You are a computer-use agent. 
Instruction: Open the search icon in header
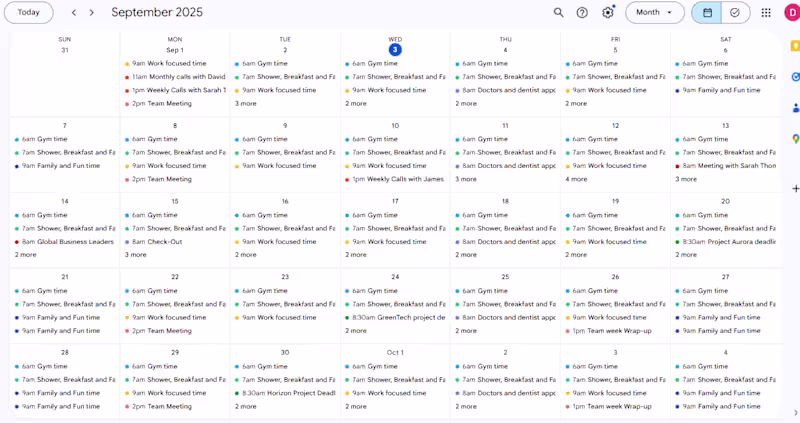pyautogui.click(x=559, y=13)
